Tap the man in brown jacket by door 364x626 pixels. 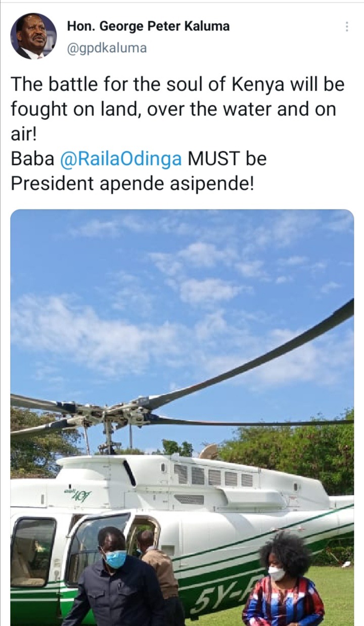pos(159,577)
